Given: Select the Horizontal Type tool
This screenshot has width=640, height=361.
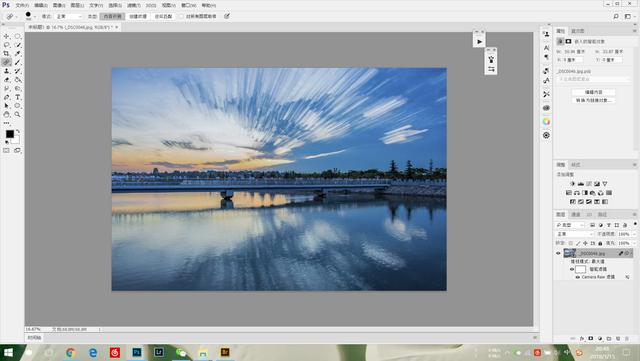Looking at the screenshot, I should click(x=18, y=97).
